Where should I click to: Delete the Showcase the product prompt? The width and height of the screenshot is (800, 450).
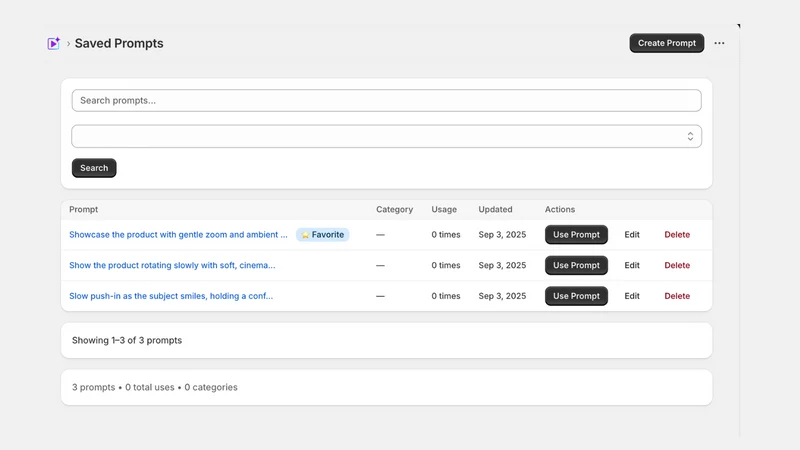[x=677, y=235]
